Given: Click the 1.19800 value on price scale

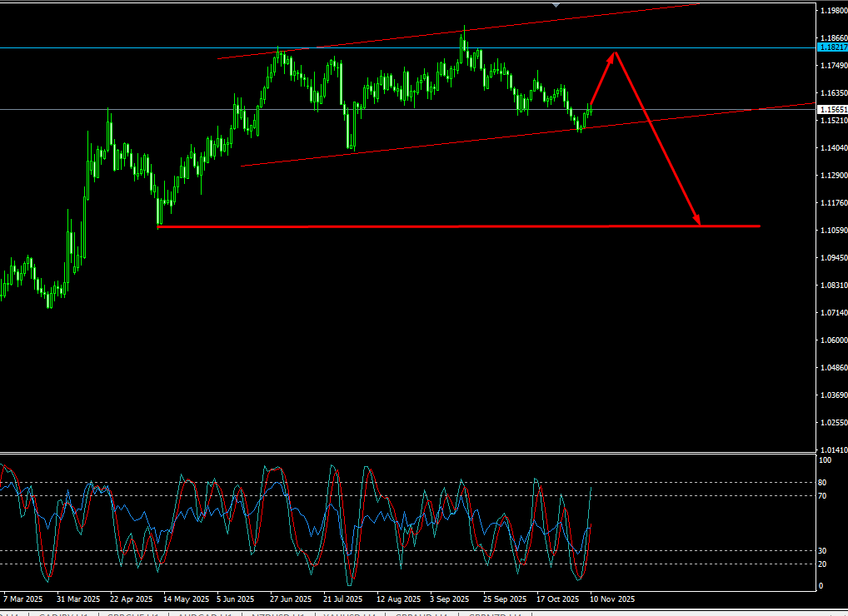Looking at the screenshot, I should (832, 11).
